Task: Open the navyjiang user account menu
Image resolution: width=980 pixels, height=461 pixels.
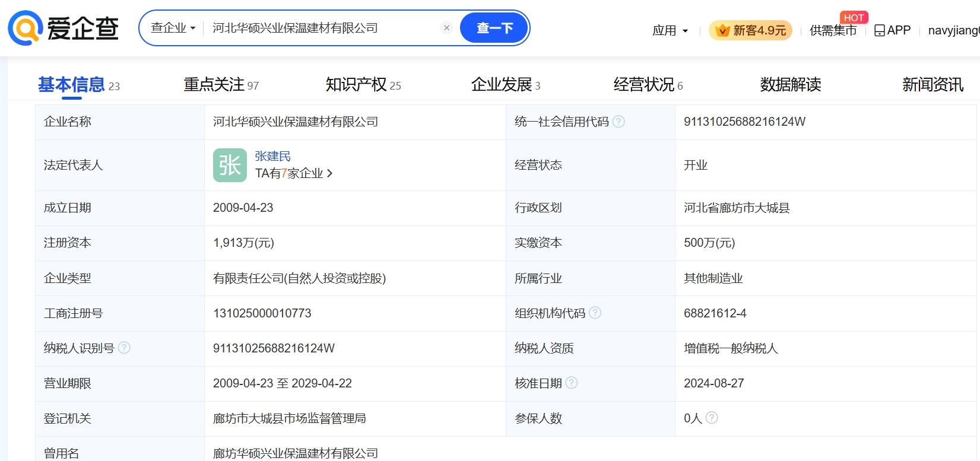Action: (x=953, y=30)
